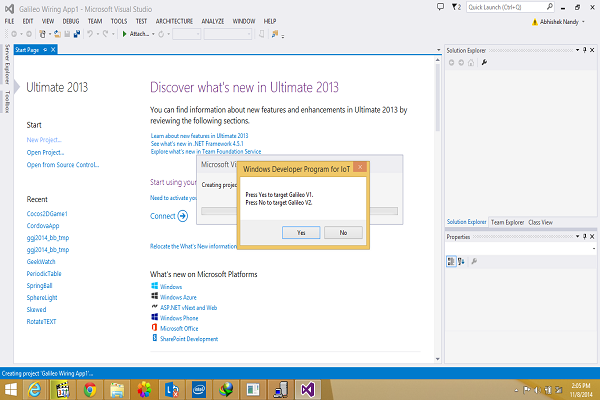Screen dimensions: 600x400
Task: Click the green Attach start button
Action: [x=135, y=34]
